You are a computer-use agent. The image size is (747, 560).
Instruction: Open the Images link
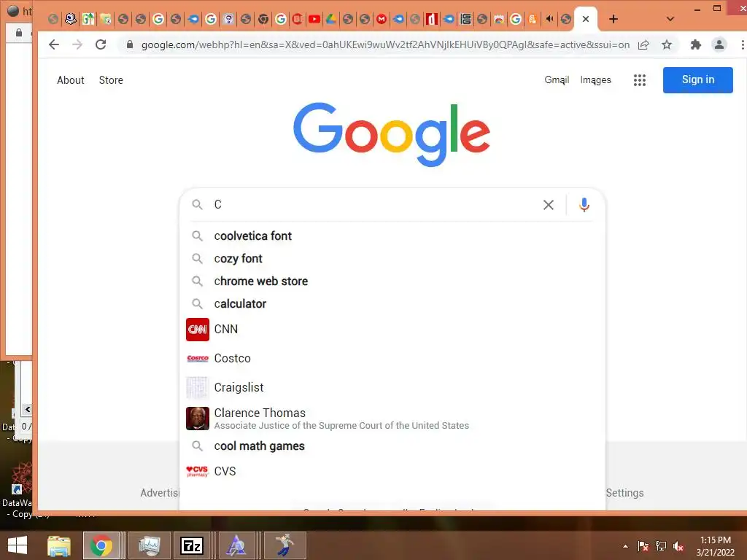pos(595,80)
